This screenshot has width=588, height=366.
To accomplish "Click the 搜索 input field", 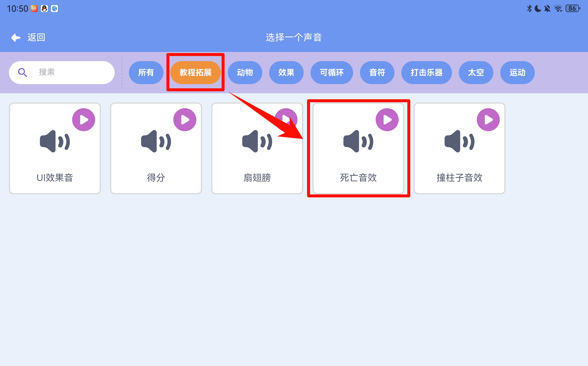I will click(x=62, y=73).
